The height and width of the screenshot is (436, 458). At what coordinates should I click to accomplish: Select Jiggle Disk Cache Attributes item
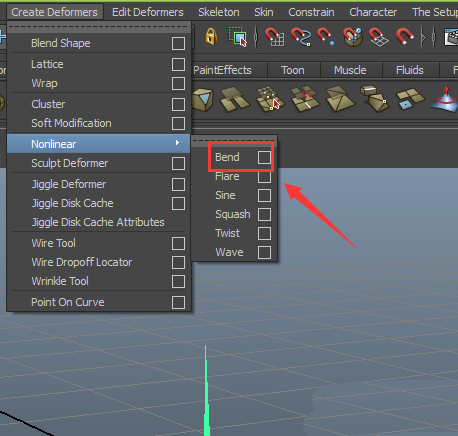pyautogui.click(x=98, y=222)
